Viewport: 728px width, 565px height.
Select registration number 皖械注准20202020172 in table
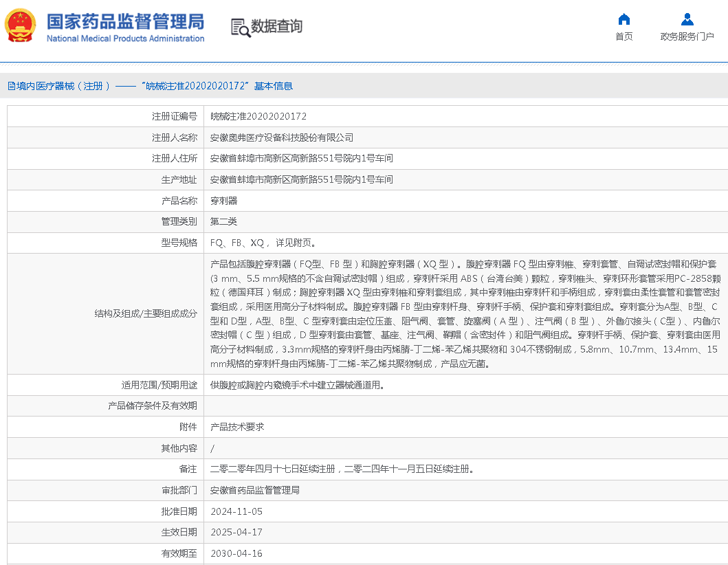pos(258,116)
